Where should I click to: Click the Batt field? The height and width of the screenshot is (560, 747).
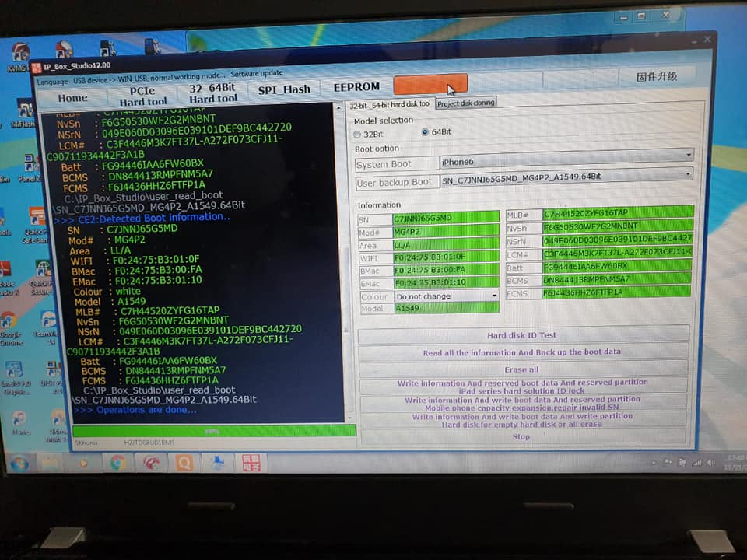tap(617, 266)
